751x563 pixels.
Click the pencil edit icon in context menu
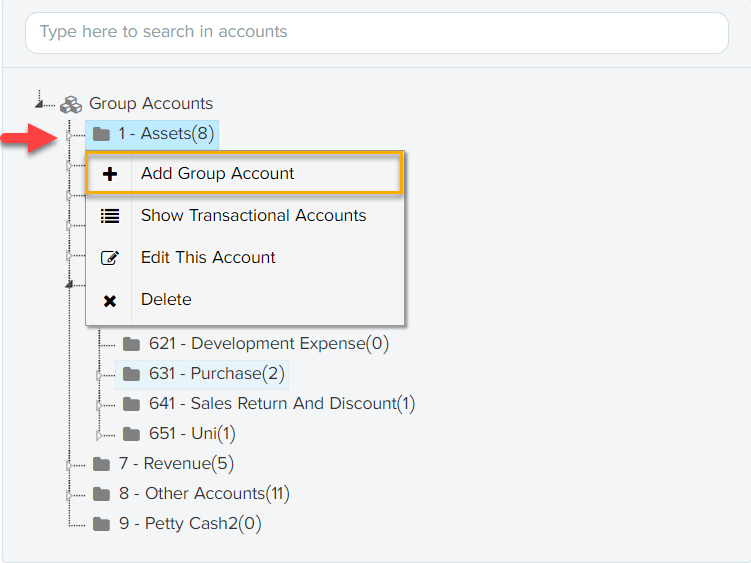click(110, 258)
